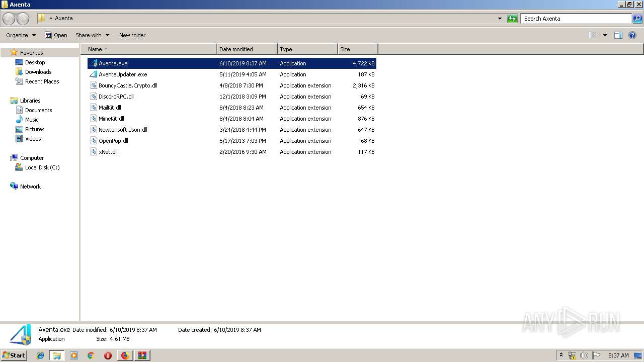Select the OpenPop.dll icon

click(x=94, y=141)
